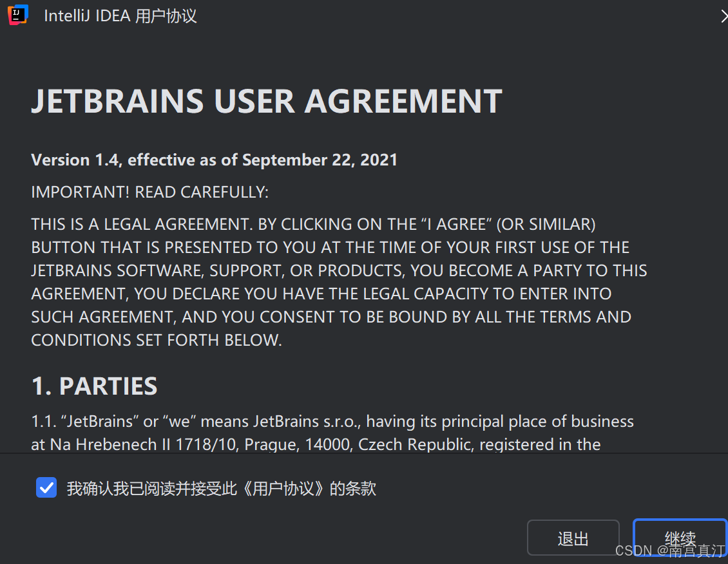Viewport: 728px width, 564px height.
Task: Click the 'CONDITIONS SET FORTH BELOW.' line
Action: coord(157,340)
